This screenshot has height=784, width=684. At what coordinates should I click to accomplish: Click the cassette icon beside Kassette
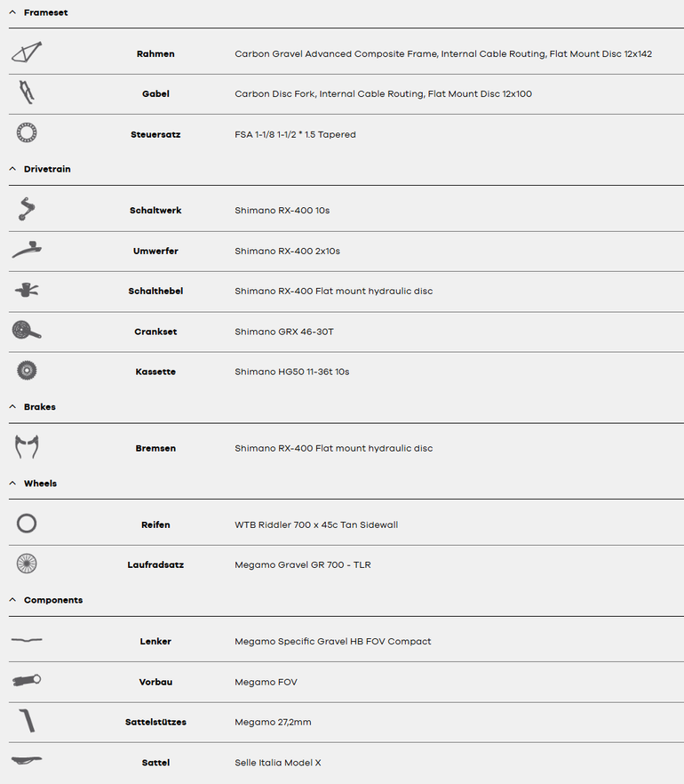point(27,371)
